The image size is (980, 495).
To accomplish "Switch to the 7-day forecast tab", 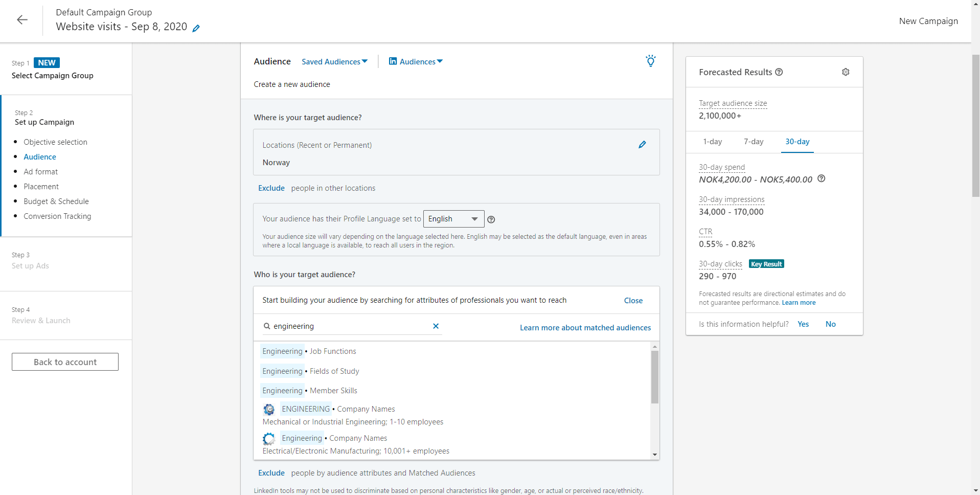I will coord(754,142).
